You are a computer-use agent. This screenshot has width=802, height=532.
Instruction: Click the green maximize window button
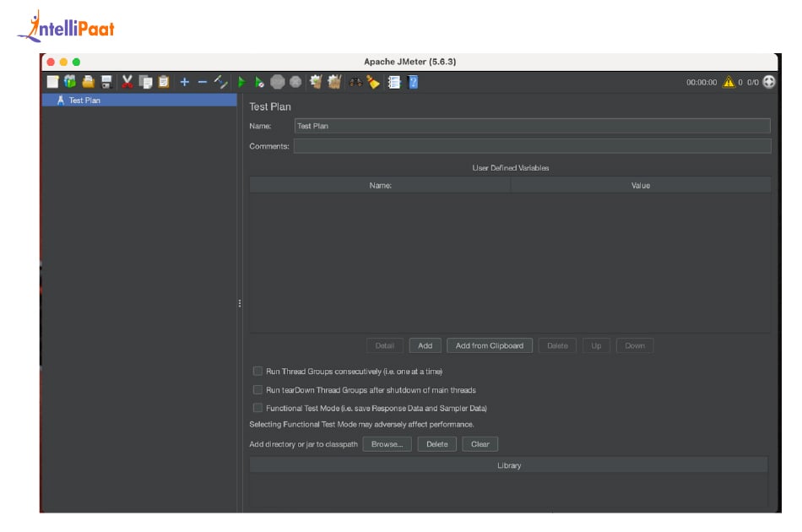pyautogui.click(x=76, y=62)
